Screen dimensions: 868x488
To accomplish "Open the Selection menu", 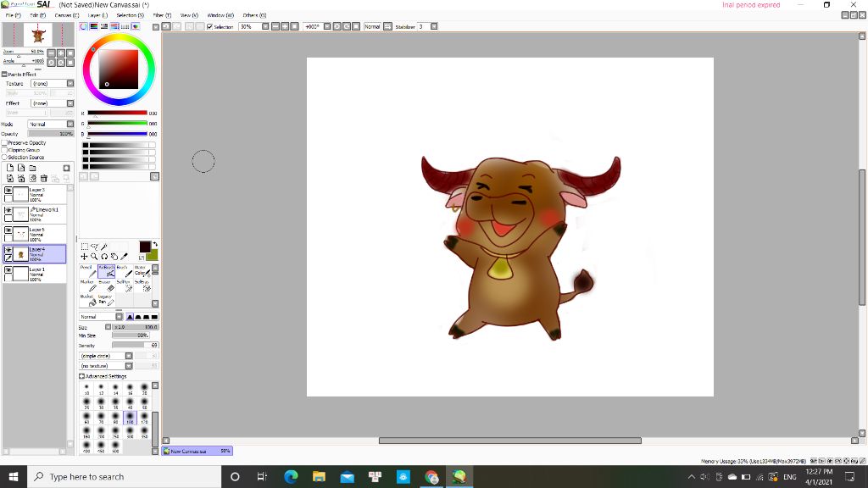I will pyautogui.click(x=130, y=15).
